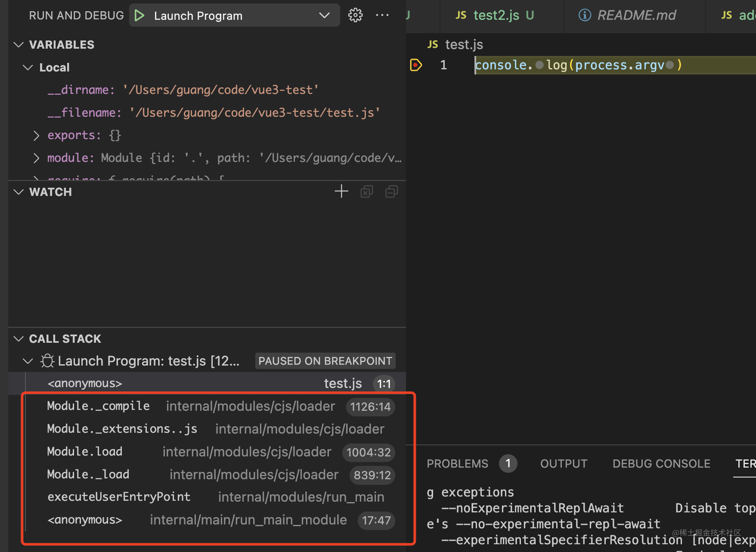Select the Module._compile stack frame
756x552 pixels.
pos(215,406)
